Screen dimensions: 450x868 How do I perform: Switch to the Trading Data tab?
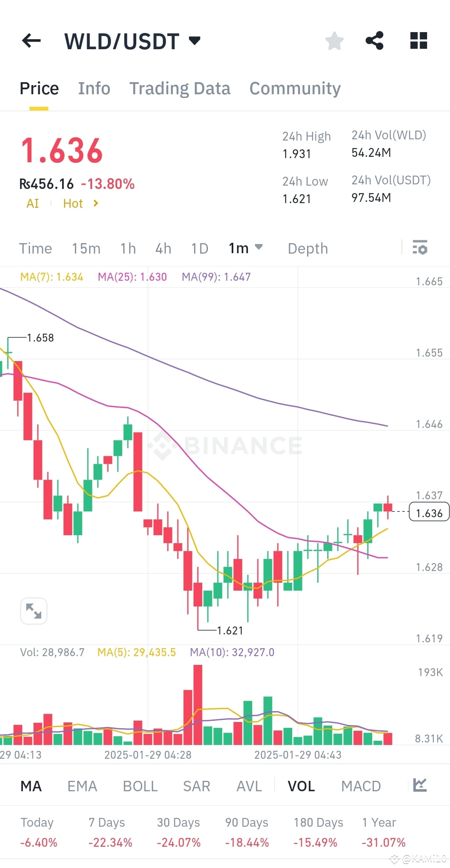[x=180, y=88]
